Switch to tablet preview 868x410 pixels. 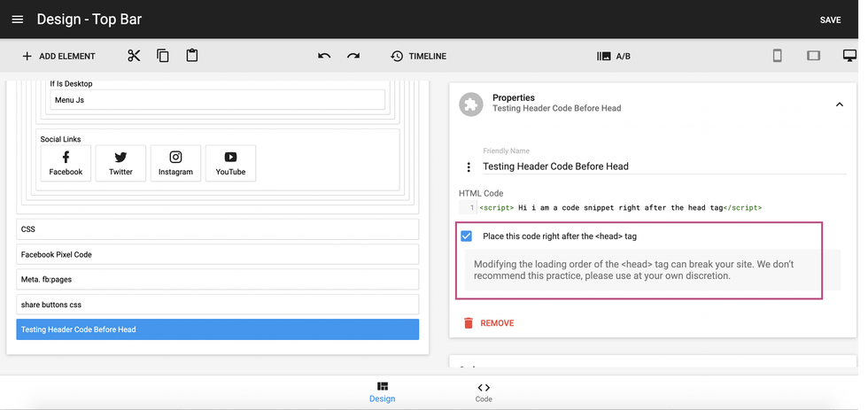click(x=813, y=56)
